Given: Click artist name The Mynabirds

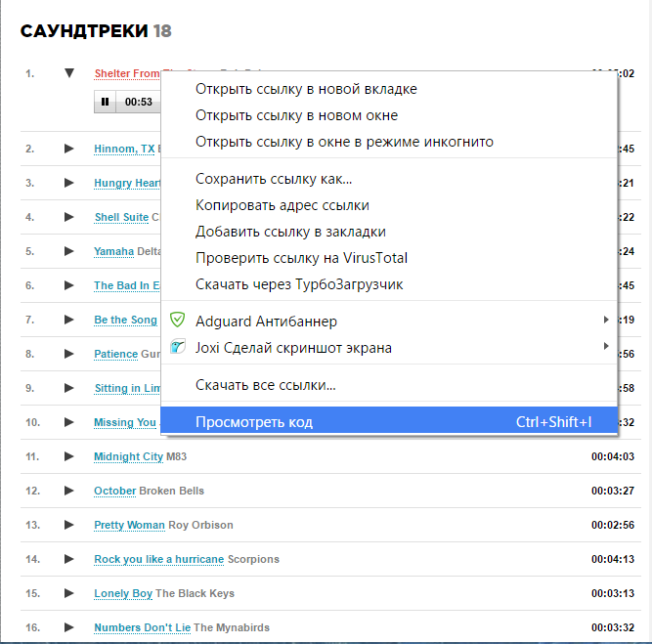Looking at the screenshot, I should coord(232,627).
